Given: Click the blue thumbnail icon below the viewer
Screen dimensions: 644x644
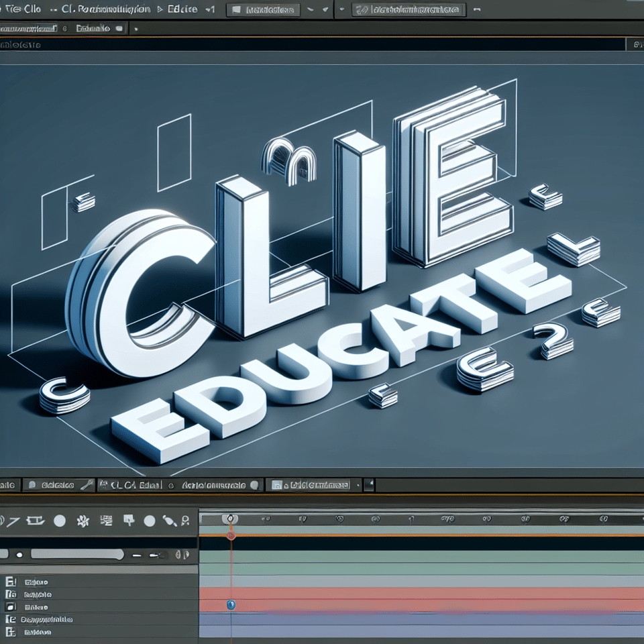Looking at the screenshot, I should pyautogui.click(x=277, y=486).
